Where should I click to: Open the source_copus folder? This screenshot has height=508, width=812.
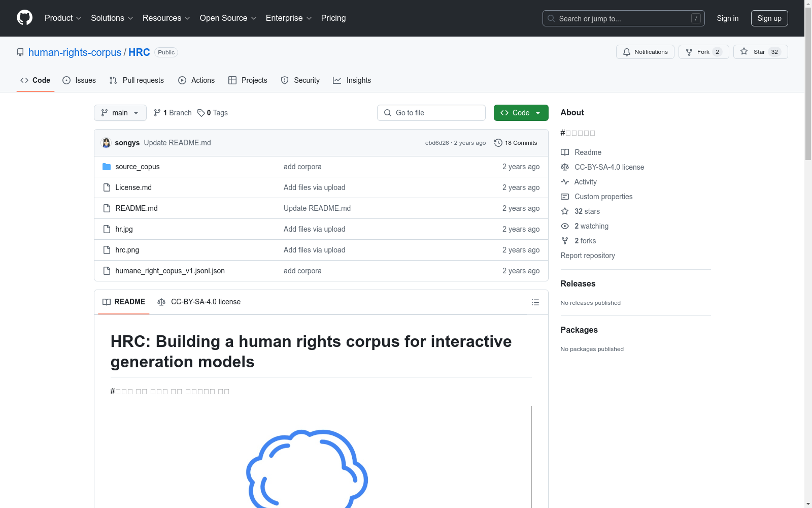[x=138, y=167]
